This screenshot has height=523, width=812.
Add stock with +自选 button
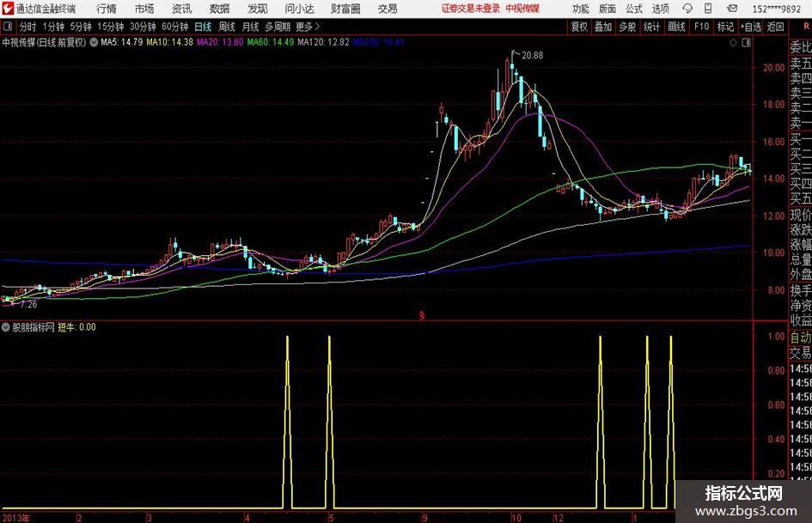(751, 27)
